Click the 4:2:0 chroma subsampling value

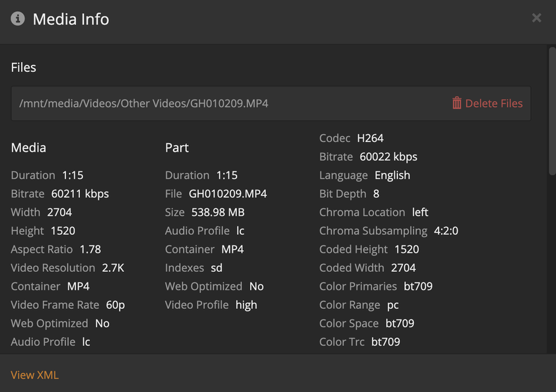tap(446, 231)
